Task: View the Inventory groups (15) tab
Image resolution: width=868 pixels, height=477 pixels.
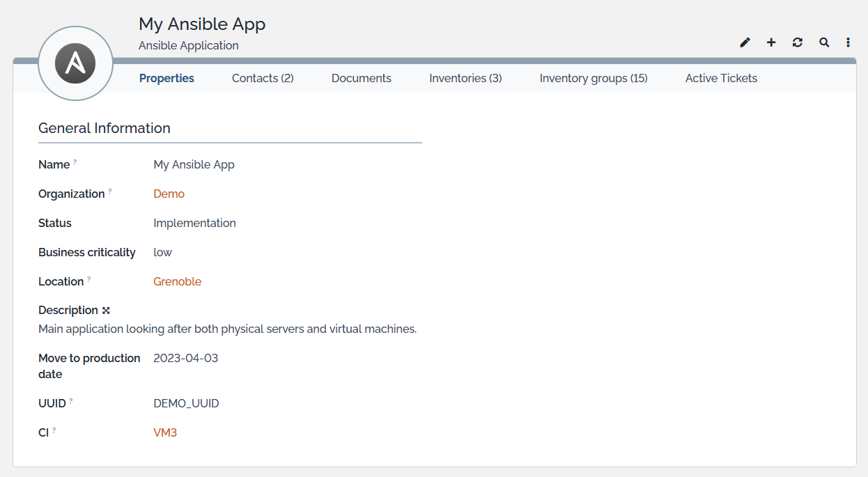Action: click(x=594, y=78)
